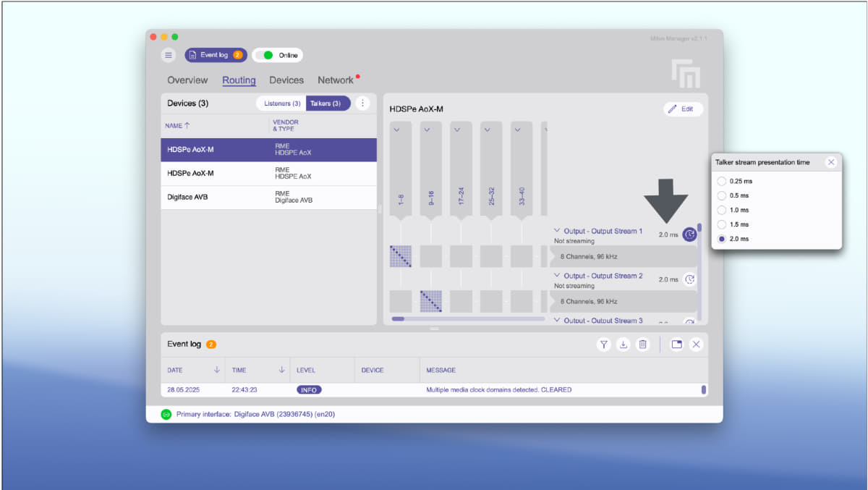Viewport: 868px width, 490px height.
Task: Select the Listeners (3) segment
Action: pos(282,104)
